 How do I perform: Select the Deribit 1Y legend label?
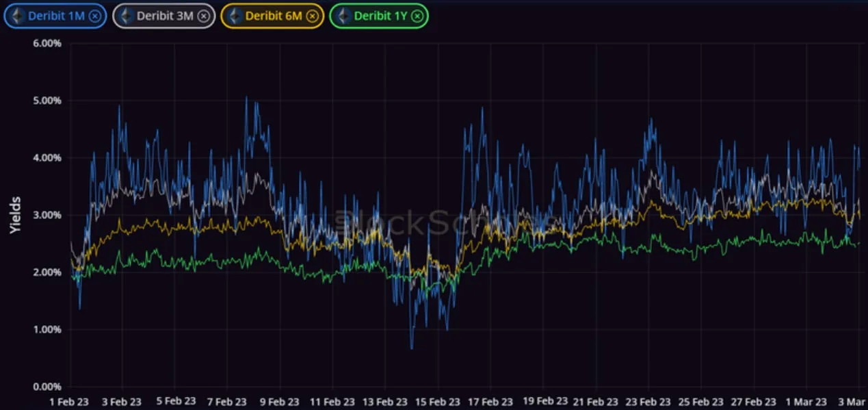[380, 16]
